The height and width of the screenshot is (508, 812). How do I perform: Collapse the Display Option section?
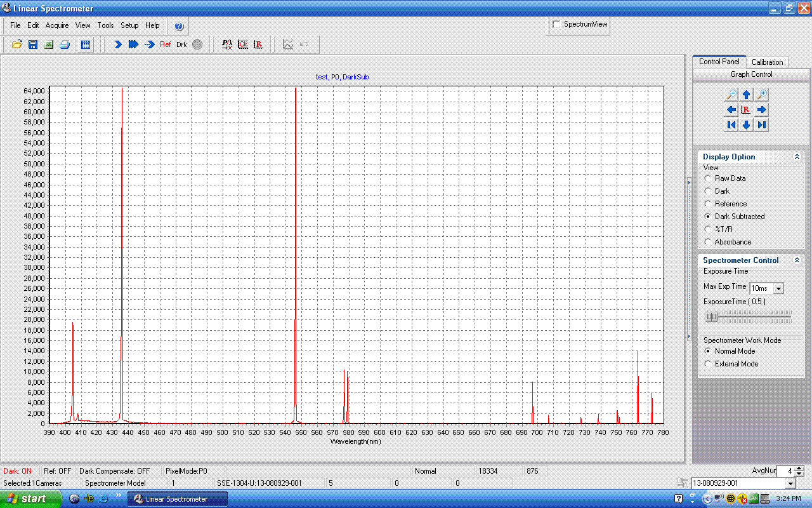click(797, 157)
